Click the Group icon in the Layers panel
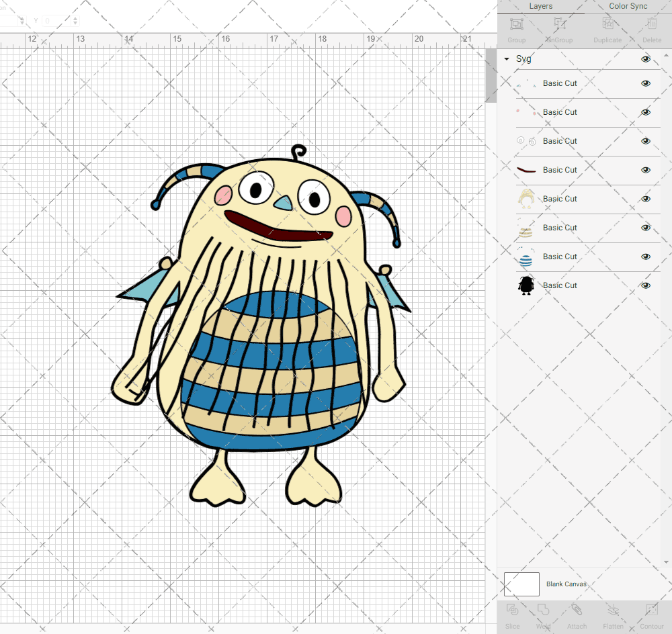 coord(516,24)
